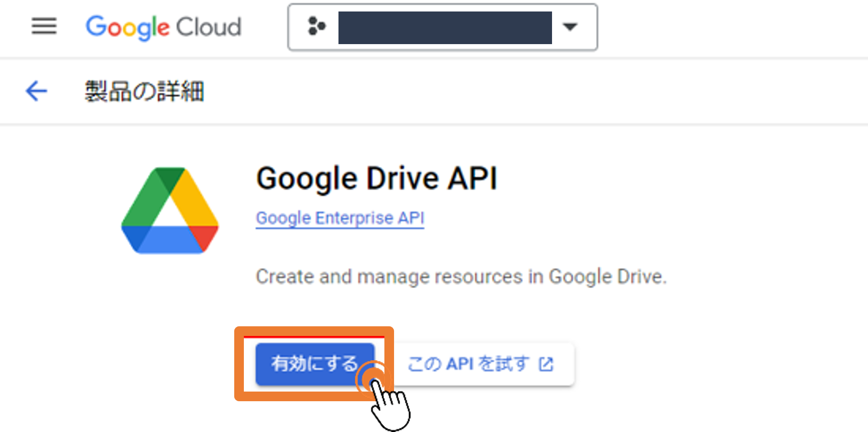Click the Google Drive API heading
This screenshot has width=868, height=432.
(x=377, y=178)
